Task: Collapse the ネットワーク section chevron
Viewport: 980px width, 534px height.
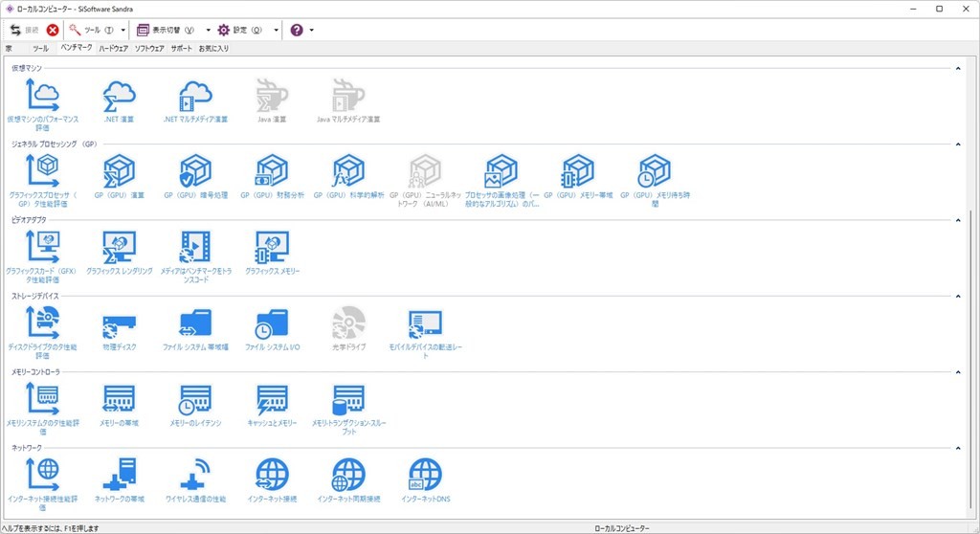Action: pos(959,448)
